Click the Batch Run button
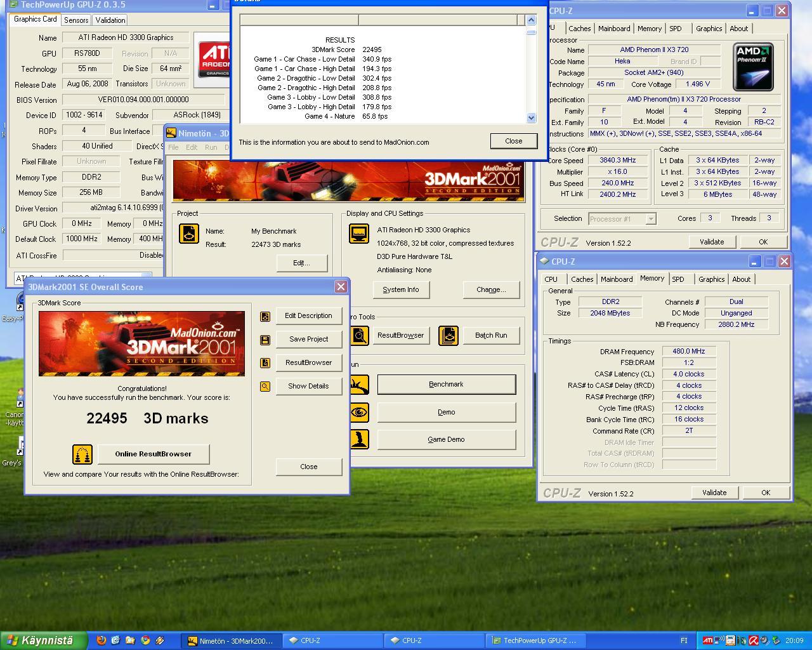This screenshot has width=812, height=650. [x=491, y=335]
